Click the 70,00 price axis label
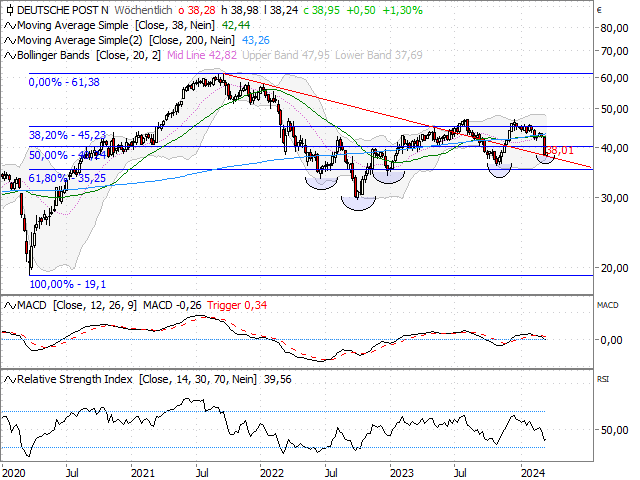This screenshot has height=480, width=640. pos(614,51)
